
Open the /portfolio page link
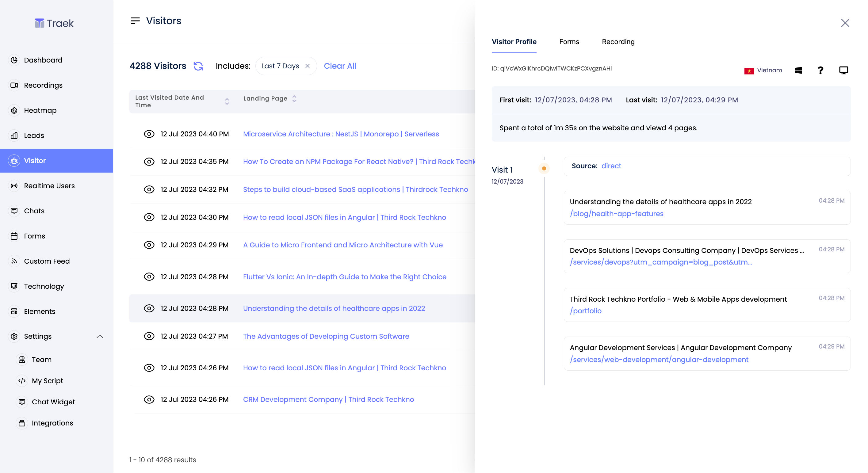(x=586, y=311)
